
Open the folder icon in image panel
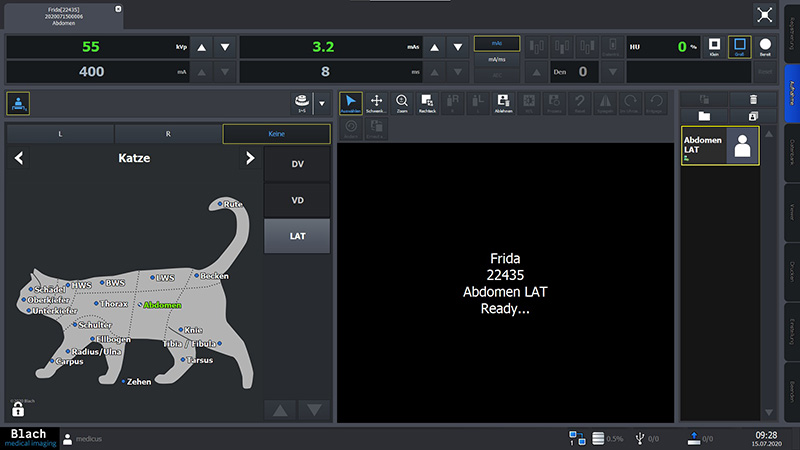point(704,116)
